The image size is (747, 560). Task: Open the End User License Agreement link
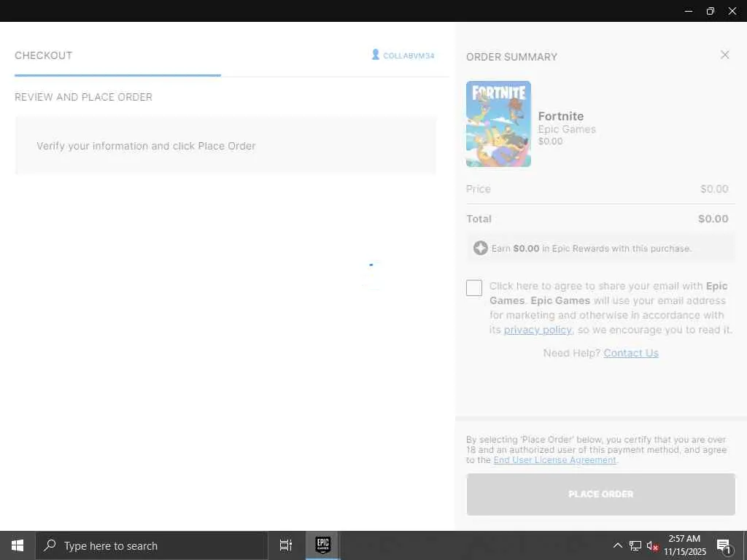point(554,460)
